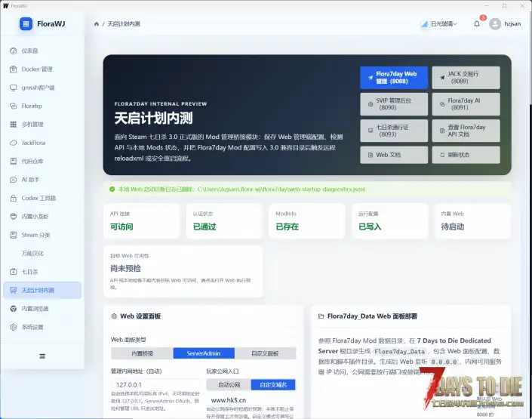Click the AI 助手 chat bubble icon
This screenshot has width=532, height=419.
pos(14,180)
